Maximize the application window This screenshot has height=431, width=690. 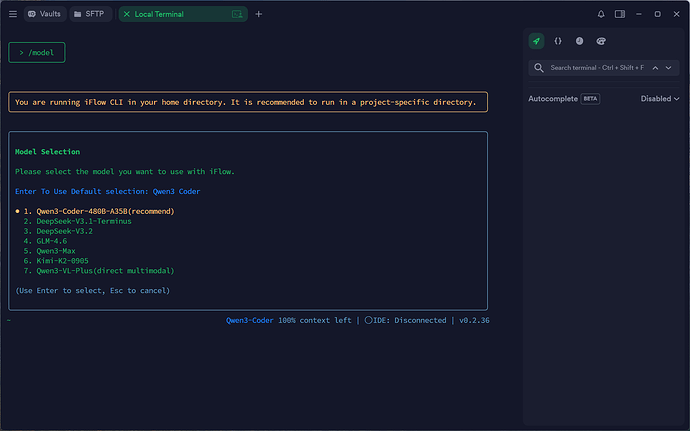[x=657, y=14]
